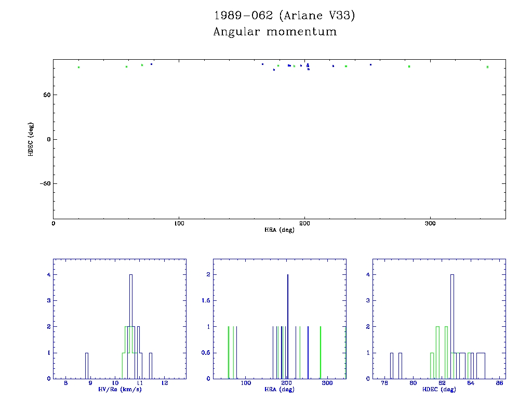The width and height of the screenshot is (532, 399).
Task: Click the vertical "HDEC (deg)" label of the scatter plot
Action: [31, 139]
